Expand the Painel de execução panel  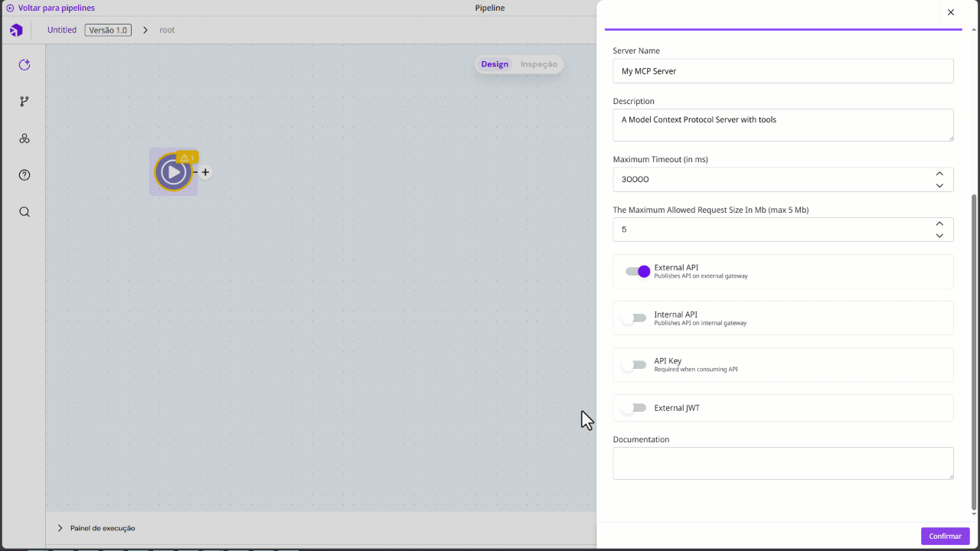click(x=60, y=528)
